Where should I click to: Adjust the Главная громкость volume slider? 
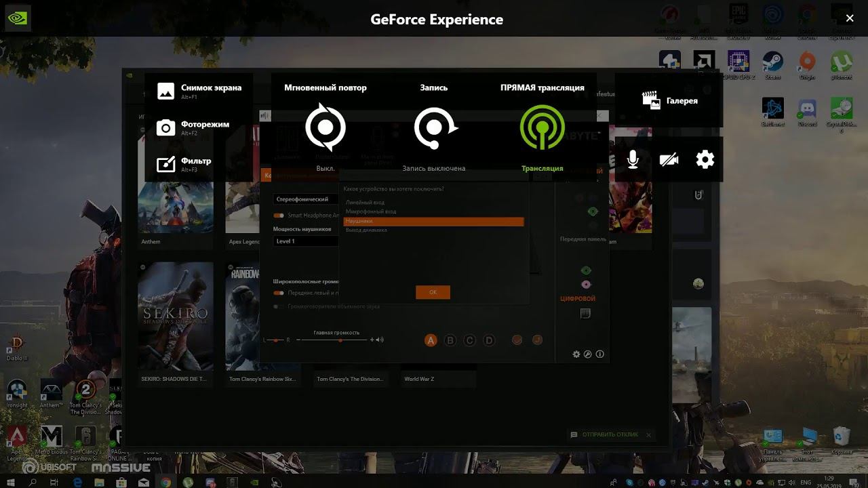pos(336,340)
